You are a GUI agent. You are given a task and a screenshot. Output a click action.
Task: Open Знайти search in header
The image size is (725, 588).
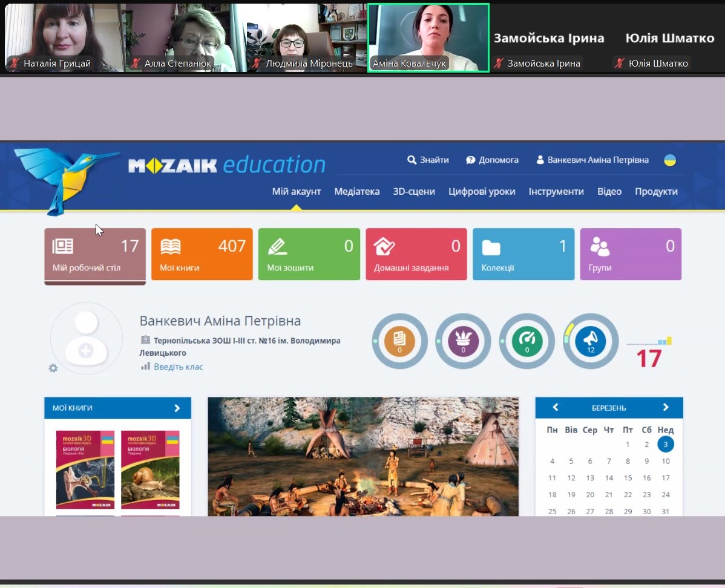pos(428,160)
